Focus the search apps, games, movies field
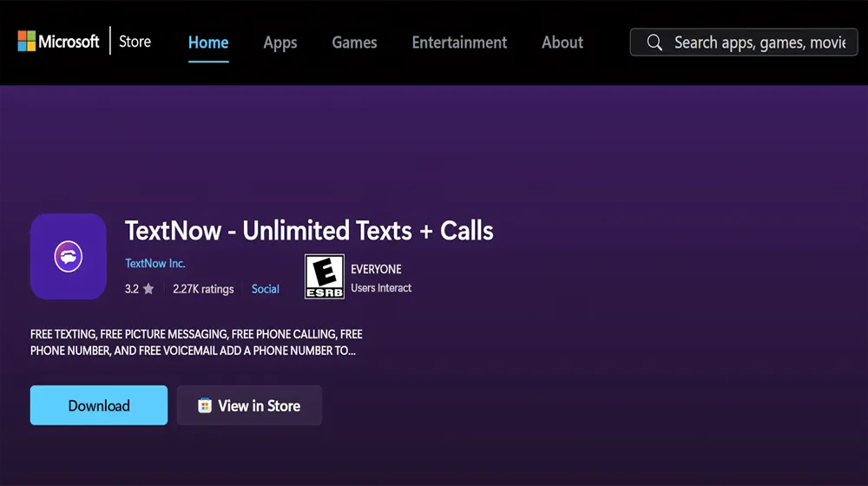868x486 pixels. pyautogui.click(x=744, y=42)
